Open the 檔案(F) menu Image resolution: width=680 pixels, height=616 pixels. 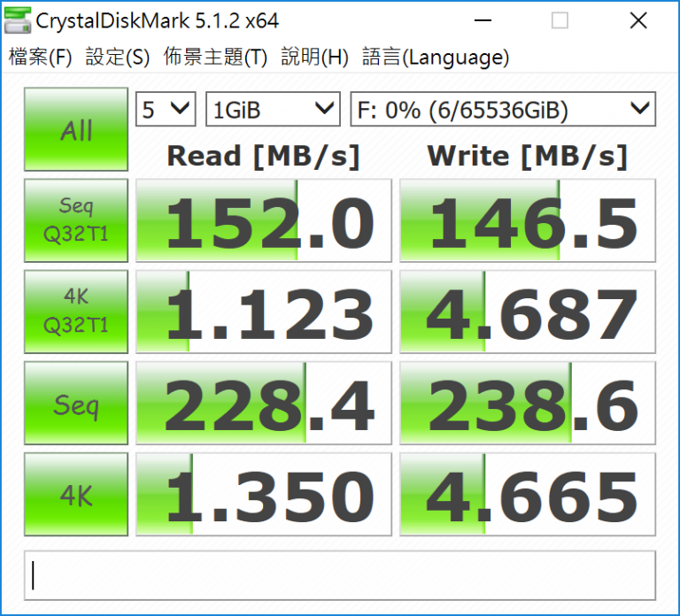click(x=41, y=57)
